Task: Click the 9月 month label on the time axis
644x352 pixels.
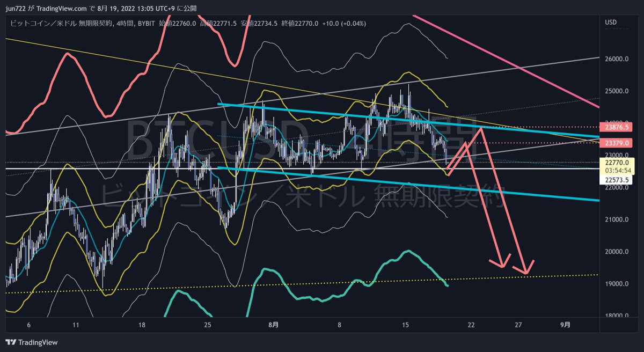Action: pyautogui.click(x=565, y=325)
